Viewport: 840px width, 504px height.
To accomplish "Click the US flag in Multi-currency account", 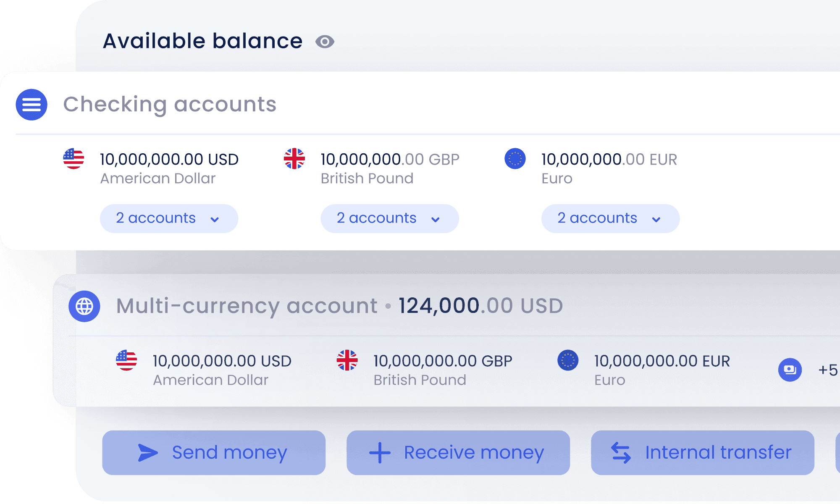I will tap(126, 360).
